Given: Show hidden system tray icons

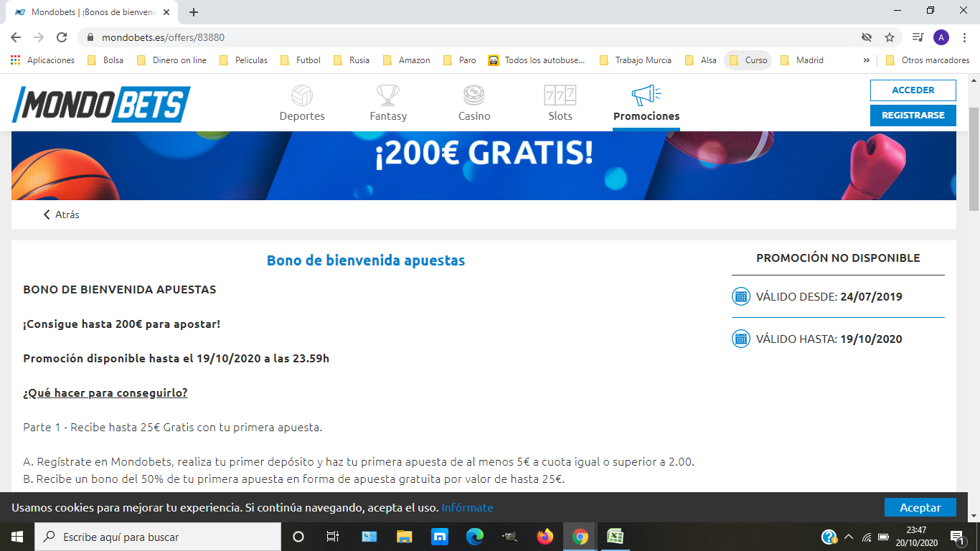Looking at the screenshot, I should (x=849, y=537).
